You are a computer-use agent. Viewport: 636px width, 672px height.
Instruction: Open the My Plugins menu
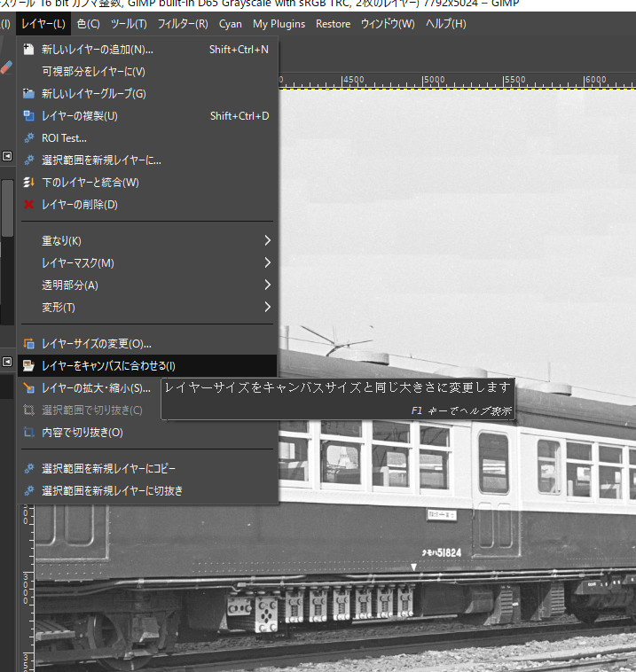tap(279, 24)
